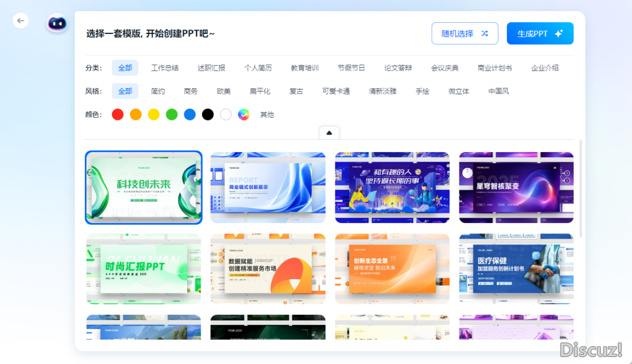Collapse the filter panel with up arrow
The height and width of the screenshot is (364, 632).
(329, 133)
